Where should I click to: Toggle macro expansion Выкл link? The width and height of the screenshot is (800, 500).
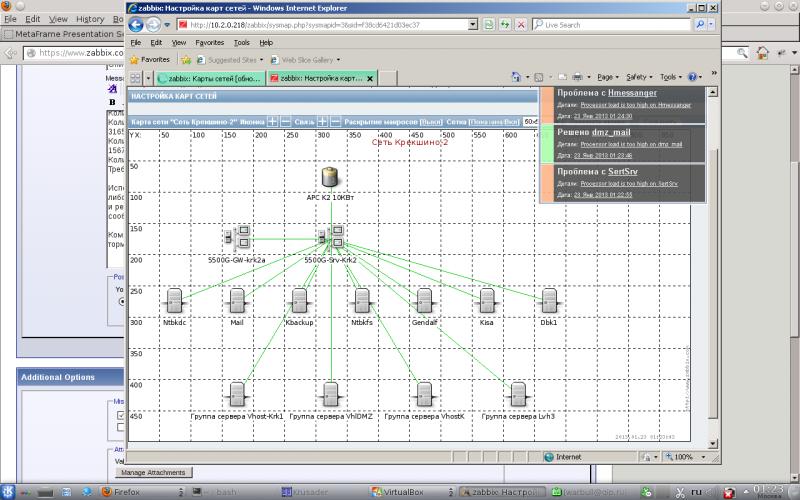pos(432,121)
